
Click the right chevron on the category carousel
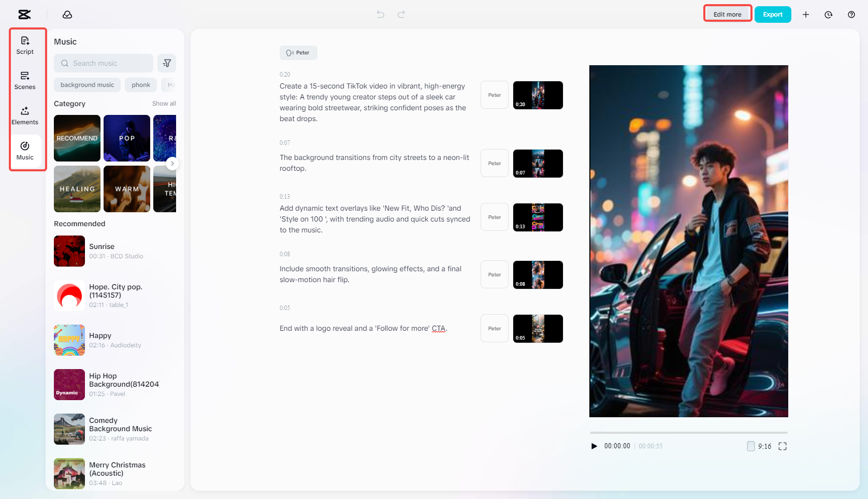click(172, 164)
